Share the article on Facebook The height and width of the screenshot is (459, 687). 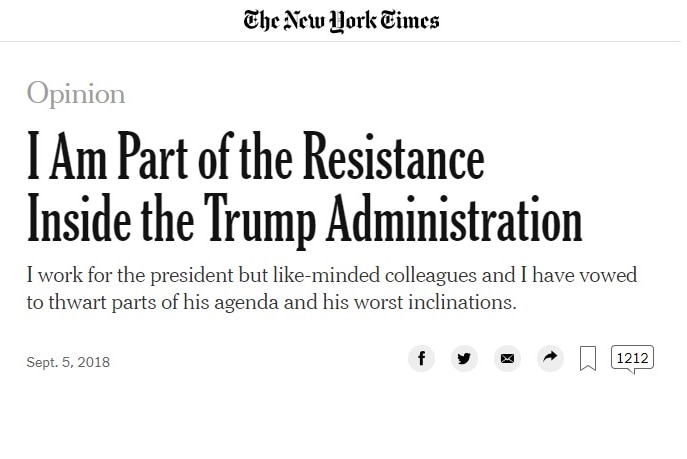tap(421, 358)
